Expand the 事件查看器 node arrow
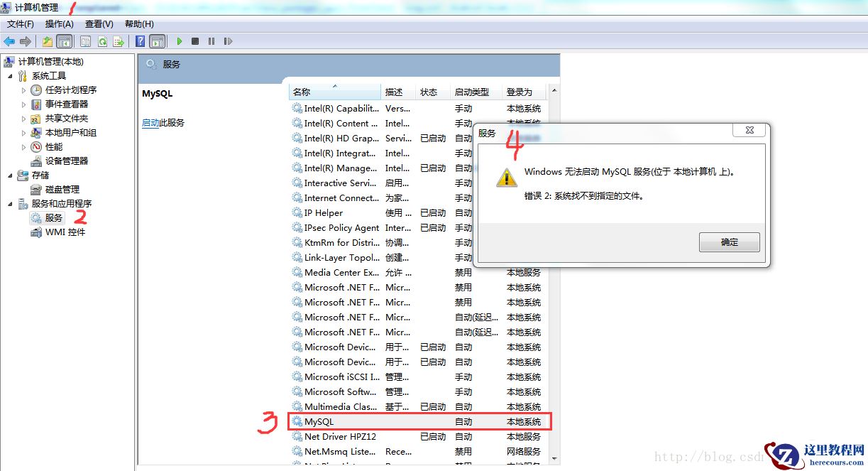868x471 pixels. click(x=23, y=104)
